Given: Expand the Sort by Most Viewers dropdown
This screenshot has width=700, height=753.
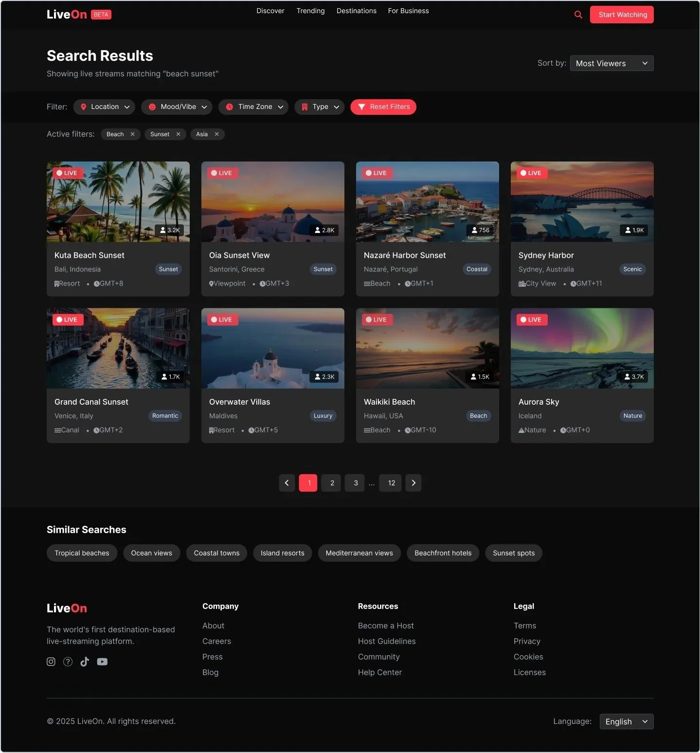Looking at the screenshot, I should [611, 63].
